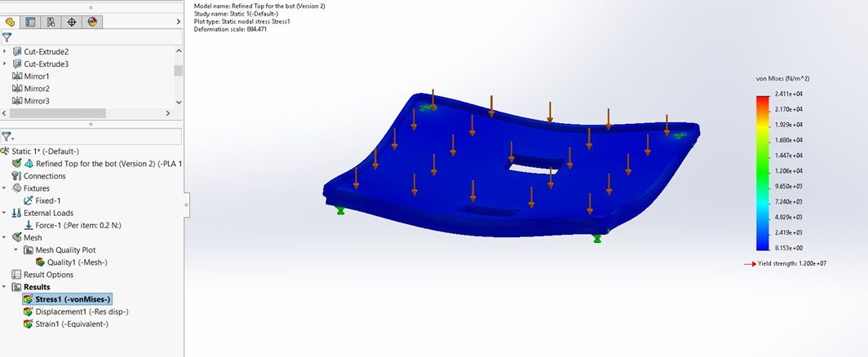Open the simulation tree filter dropdown
Image resolution: width=868 pixels, height=357 pixels.
pyautogui.click(x=7, y=136)
